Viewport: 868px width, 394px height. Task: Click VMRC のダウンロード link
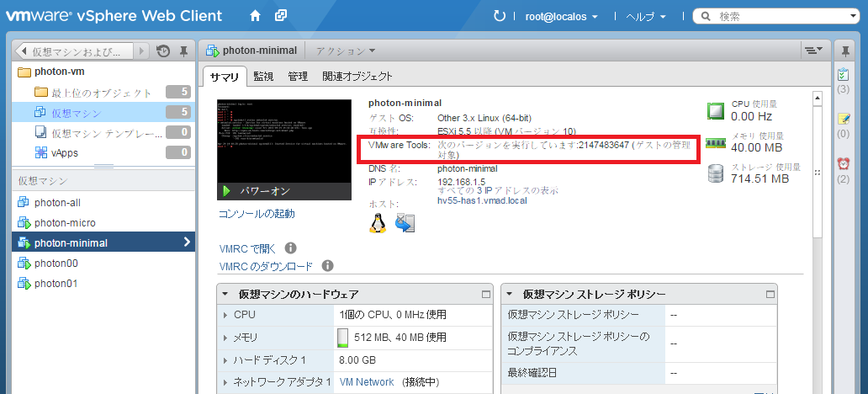266,267
